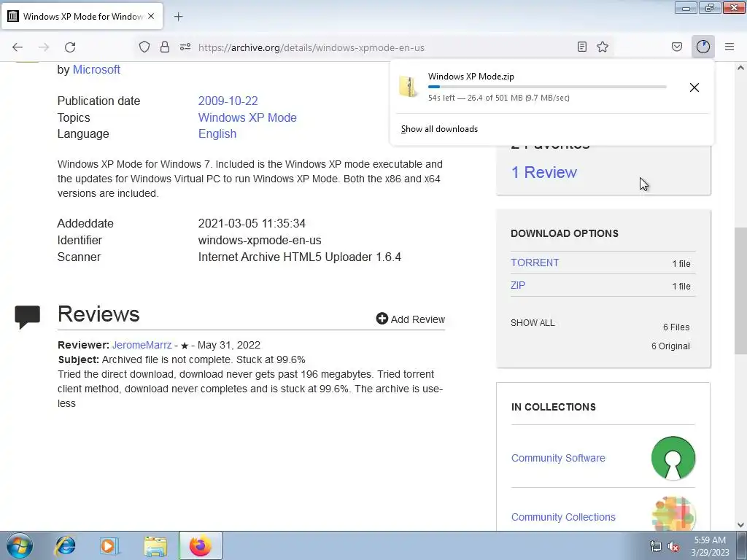Image resolution: width=747 pixels, height=560 pixels.
Task: Expand SHOW ALL download files
Action: pyautogui.click(x=533, y=323)
